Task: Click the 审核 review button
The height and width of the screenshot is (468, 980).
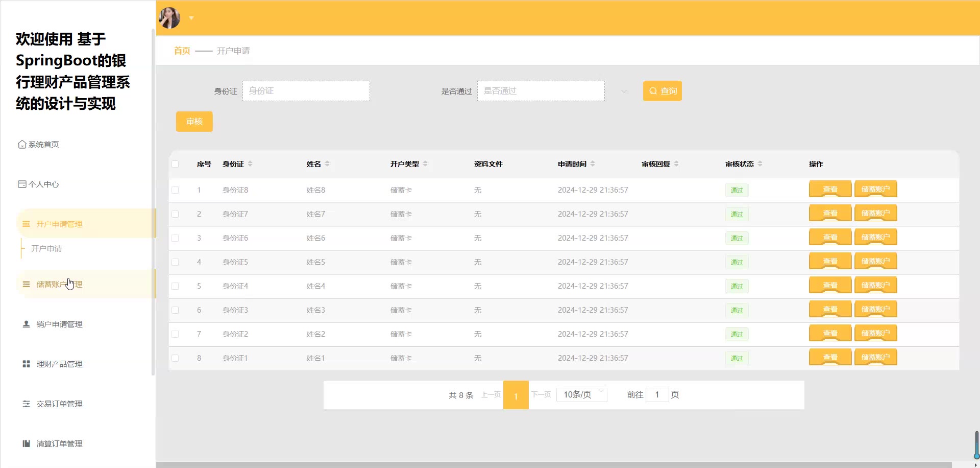Action: point(194,122)
